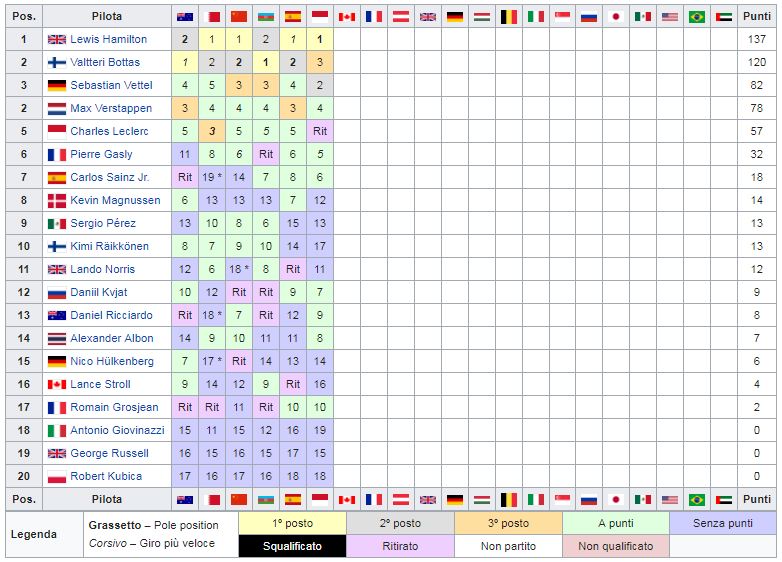Viewport: 782px width, 562px height.
Task: Click the Belgian flag in the top header row
Action: (x=509, y=17)
